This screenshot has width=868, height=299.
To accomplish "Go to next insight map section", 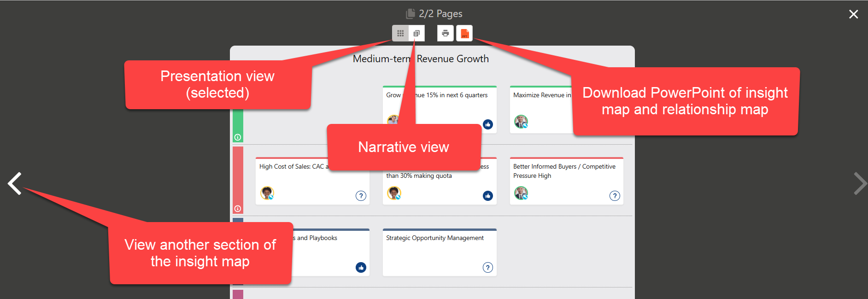I will [859, 183].
